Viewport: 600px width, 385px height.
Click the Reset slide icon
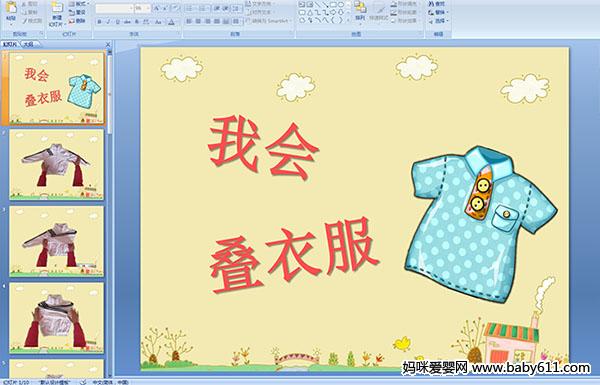point(78,12)
